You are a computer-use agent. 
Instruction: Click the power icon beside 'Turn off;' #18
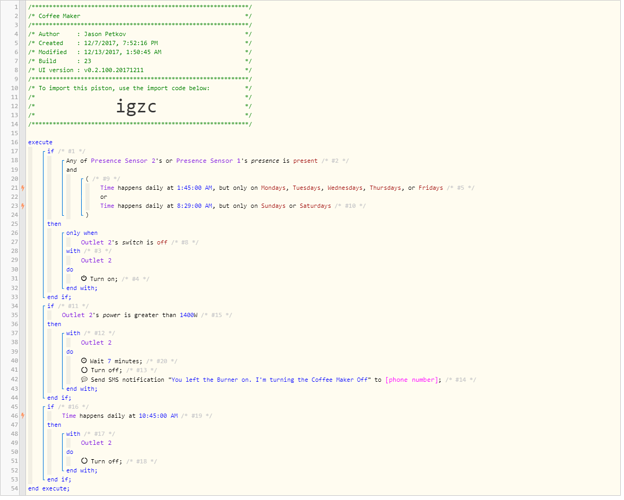pos(84,461)
